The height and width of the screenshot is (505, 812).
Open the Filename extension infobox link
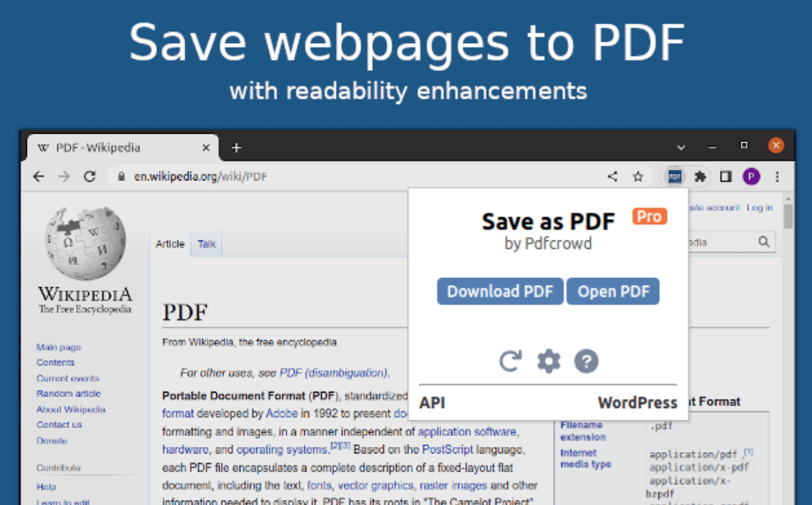coord(583,431)
